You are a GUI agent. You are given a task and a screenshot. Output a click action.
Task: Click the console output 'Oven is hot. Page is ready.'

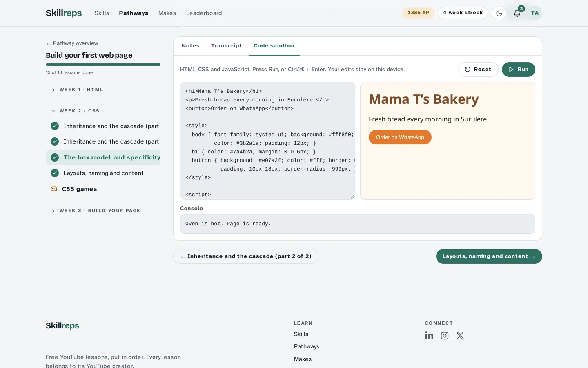(x=228, y=224)
